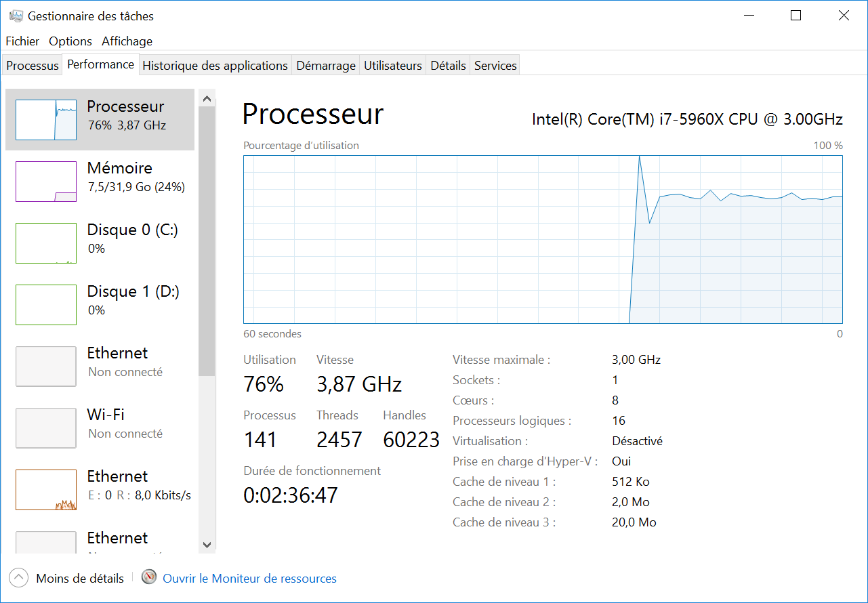Click the Task Manager icon in the title bar
This screenshot has width=868, height=603.
pyautogui.click(x=16, y=16)
